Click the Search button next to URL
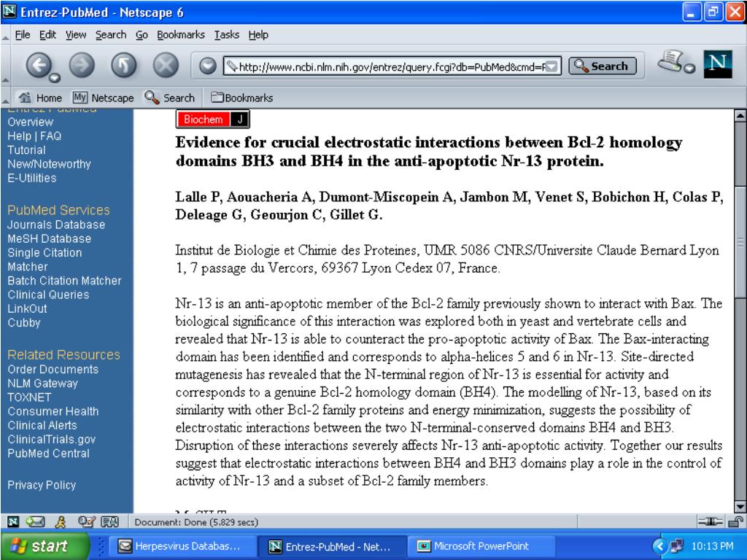Screen dimensions: 747x560 603,66
